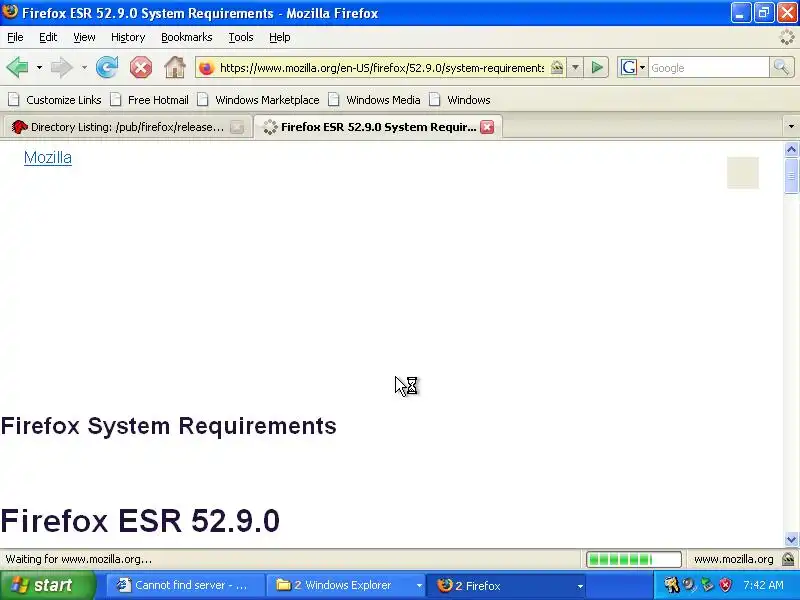This screenshot has height=600, width=800.
Task: Open the Tools menu
Action: pos(241,37)
